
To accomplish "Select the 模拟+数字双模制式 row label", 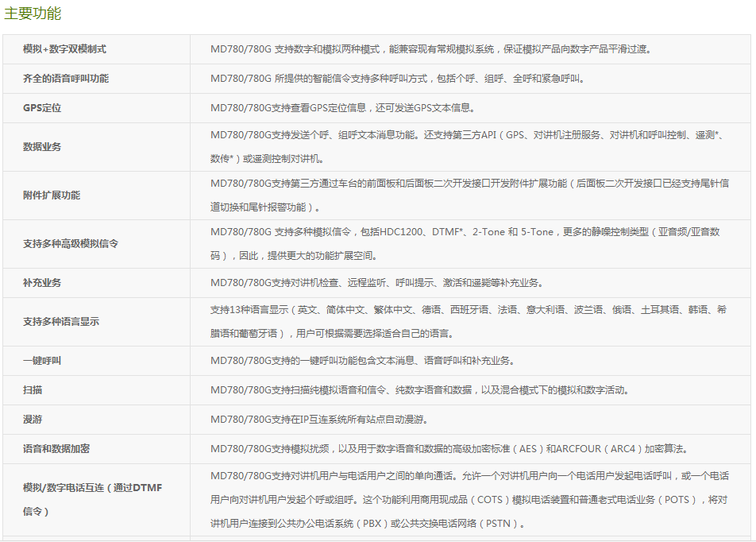I will [64, 48].
